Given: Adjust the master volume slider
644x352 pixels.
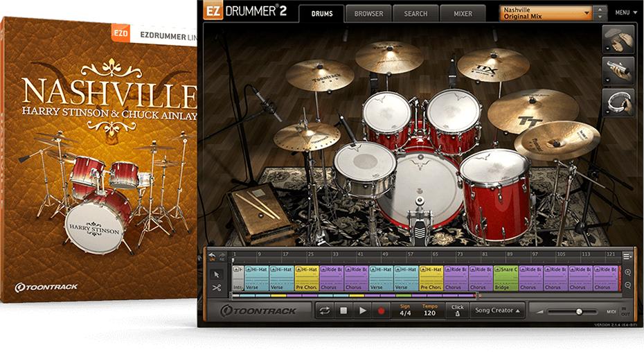Looking at the screenshot, I should 579,312.
